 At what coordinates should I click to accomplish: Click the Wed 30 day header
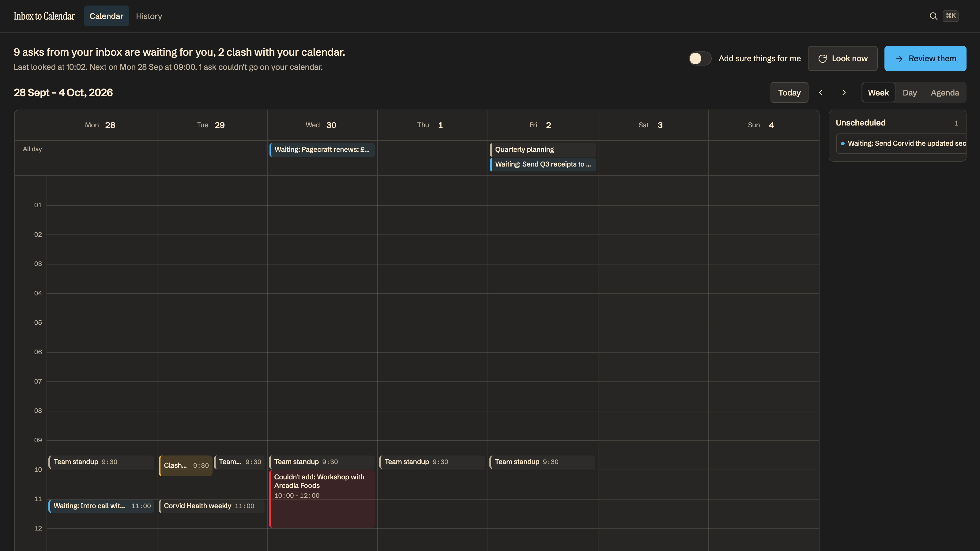click(x=321, y=125)
